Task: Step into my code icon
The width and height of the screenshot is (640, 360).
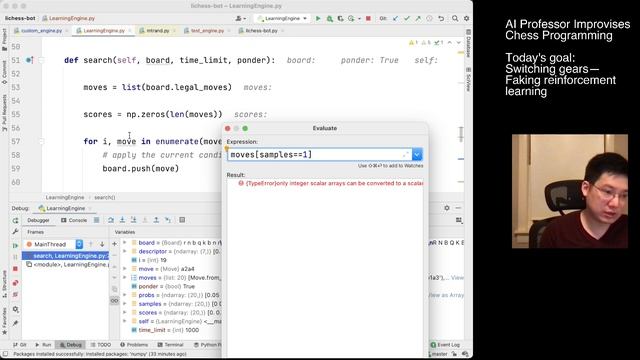Action: click(133, 220)
